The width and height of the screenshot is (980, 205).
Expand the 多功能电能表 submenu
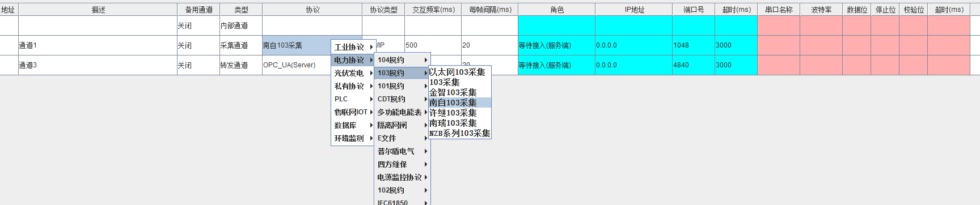[402, 112]
